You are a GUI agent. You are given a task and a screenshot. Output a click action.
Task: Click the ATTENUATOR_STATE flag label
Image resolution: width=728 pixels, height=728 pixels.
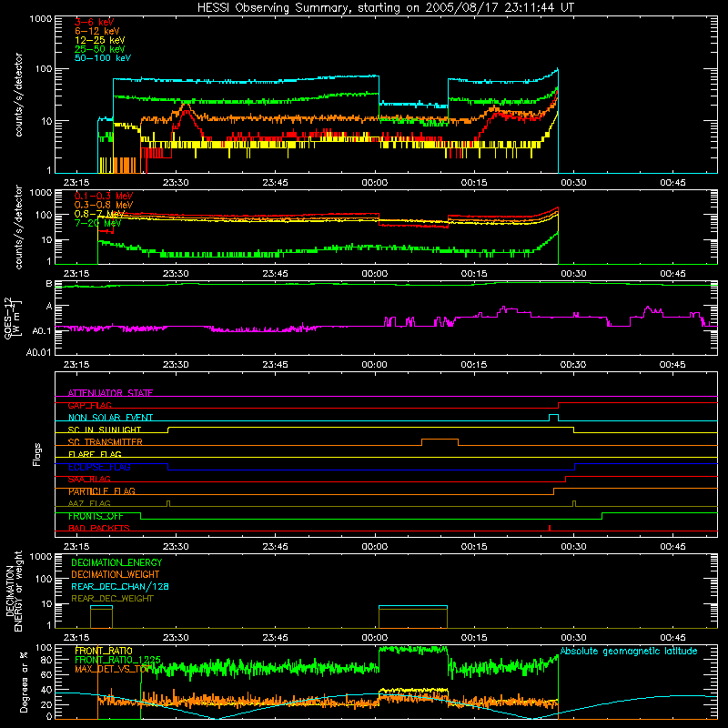click(x=110, y=393)
